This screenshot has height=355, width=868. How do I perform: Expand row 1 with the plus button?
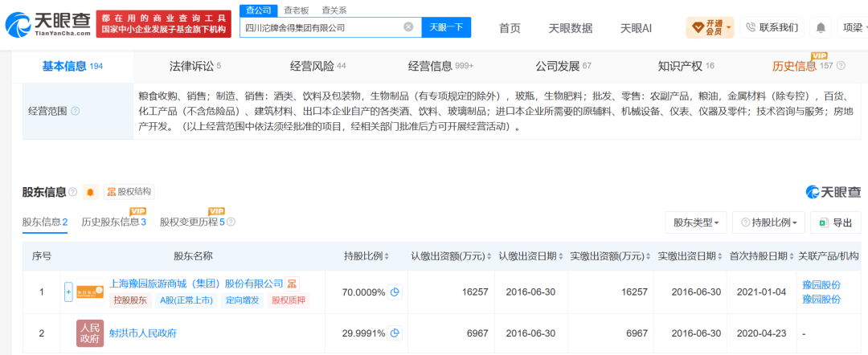pos(68,292)
